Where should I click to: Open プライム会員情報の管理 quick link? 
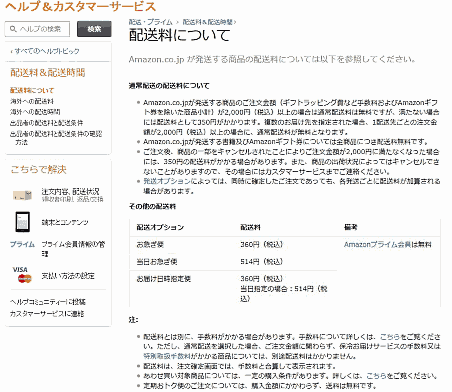pos(73,249)
